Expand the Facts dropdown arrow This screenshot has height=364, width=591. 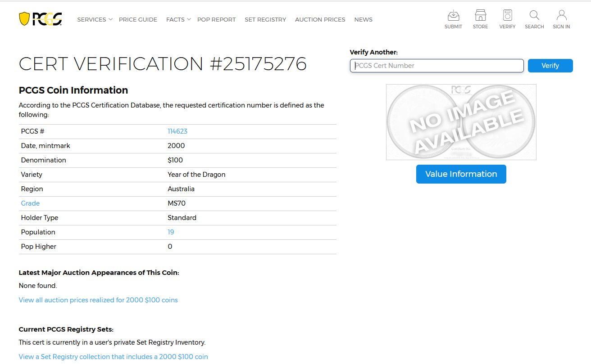[189, 19]
